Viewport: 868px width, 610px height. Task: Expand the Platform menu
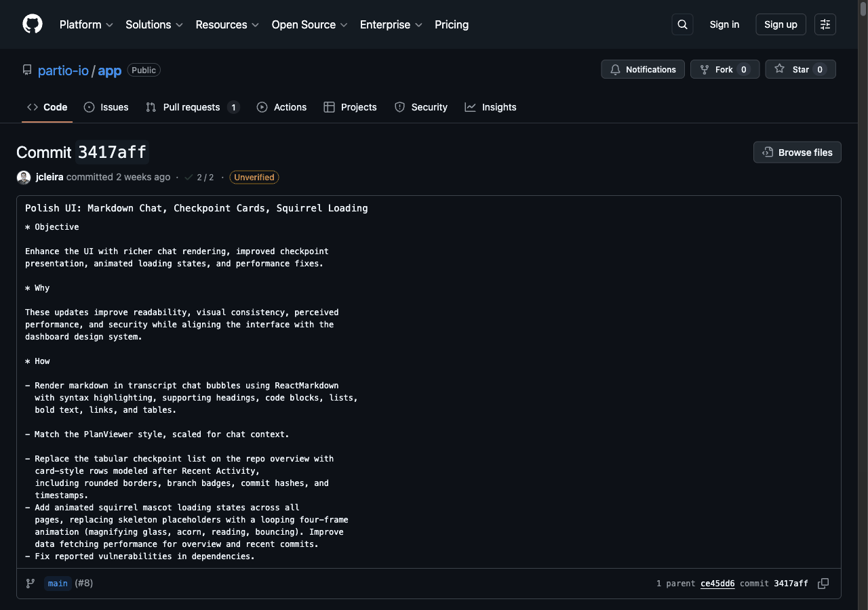pyautogui.click(x=86, y=24)
